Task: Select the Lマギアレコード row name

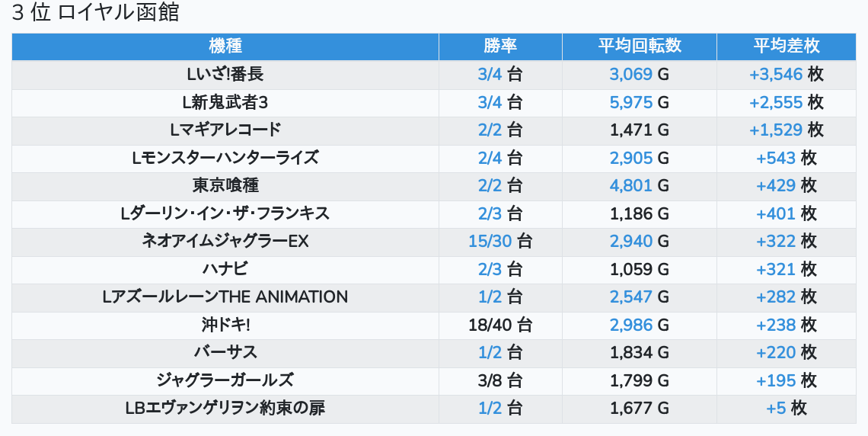Action: click(225, 130)
